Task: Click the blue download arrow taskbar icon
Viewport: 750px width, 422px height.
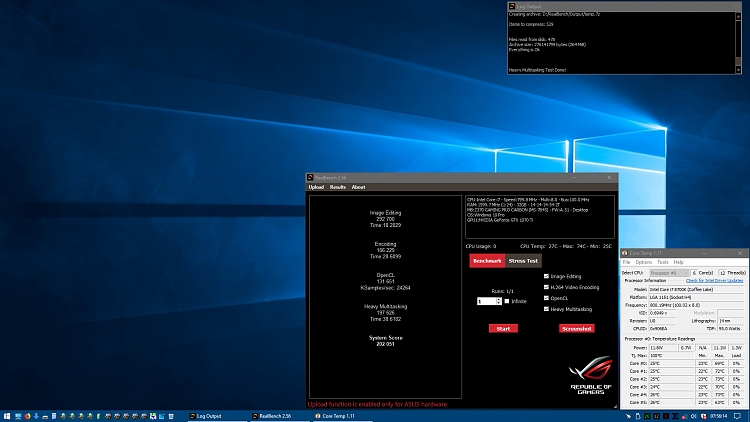Action: tap(36, 416)
